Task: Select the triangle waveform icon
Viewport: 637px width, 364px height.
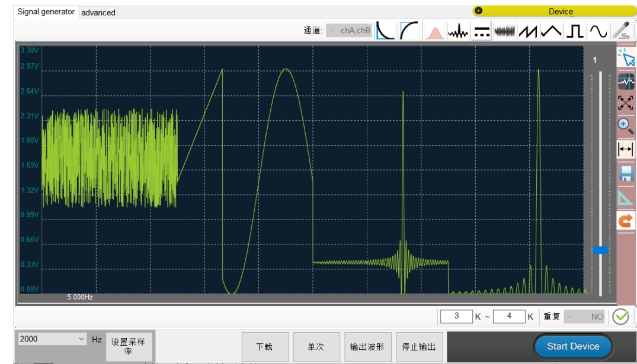Action: click(551, 31)
